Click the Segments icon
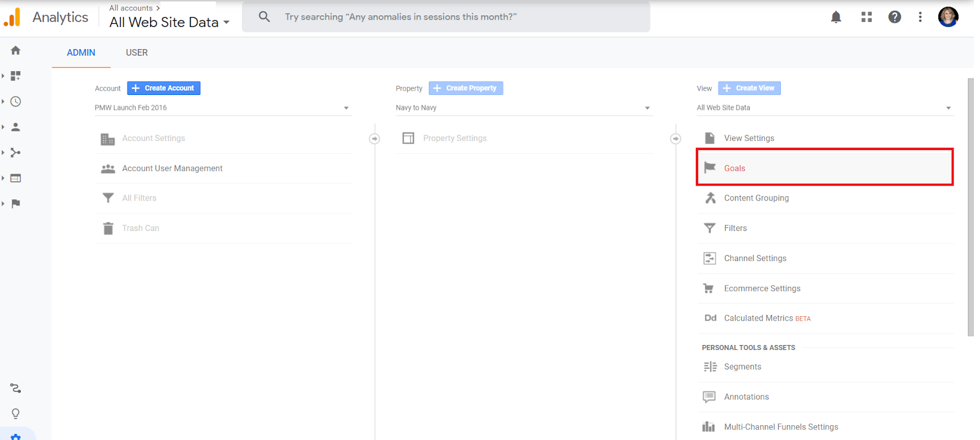 pyautogui.click(x=710, y=366)
